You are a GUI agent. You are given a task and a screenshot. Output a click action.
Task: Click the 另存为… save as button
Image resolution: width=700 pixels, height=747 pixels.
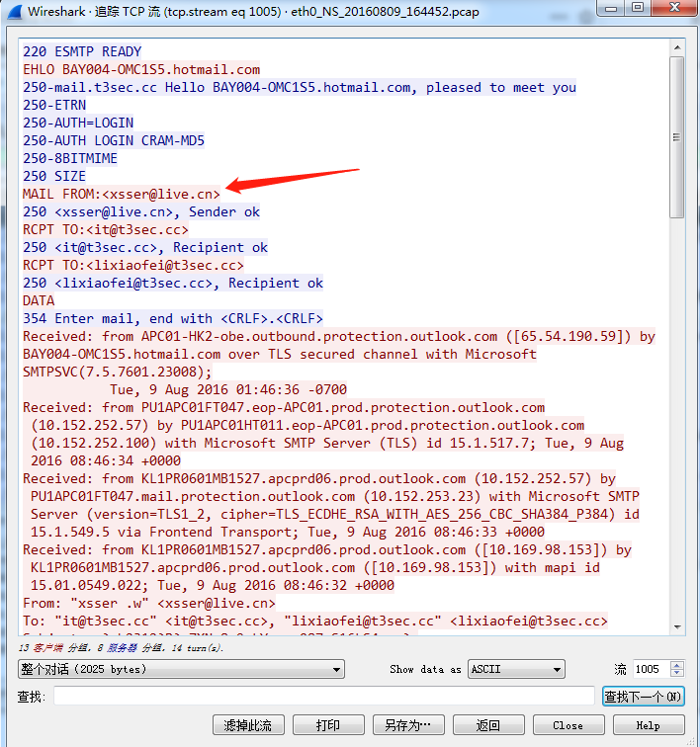pyautogui.click(x=408, y=725)
